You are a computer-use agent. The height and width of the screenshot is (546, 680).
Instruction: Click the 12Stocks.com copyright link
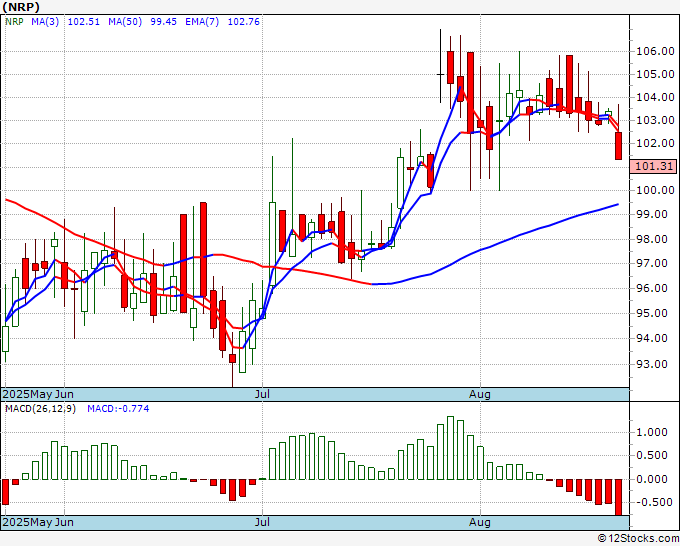(638, 538)
